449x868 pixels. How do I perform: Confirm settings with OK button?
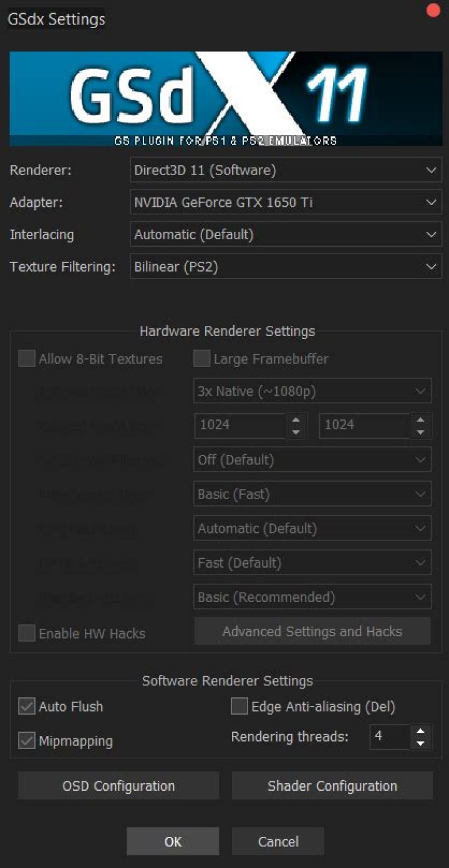[173, 841]
